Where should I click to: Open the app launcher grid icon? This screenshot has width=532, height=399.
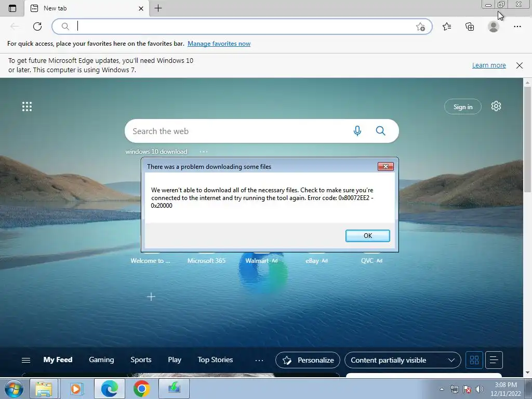[x=27, y=107]
